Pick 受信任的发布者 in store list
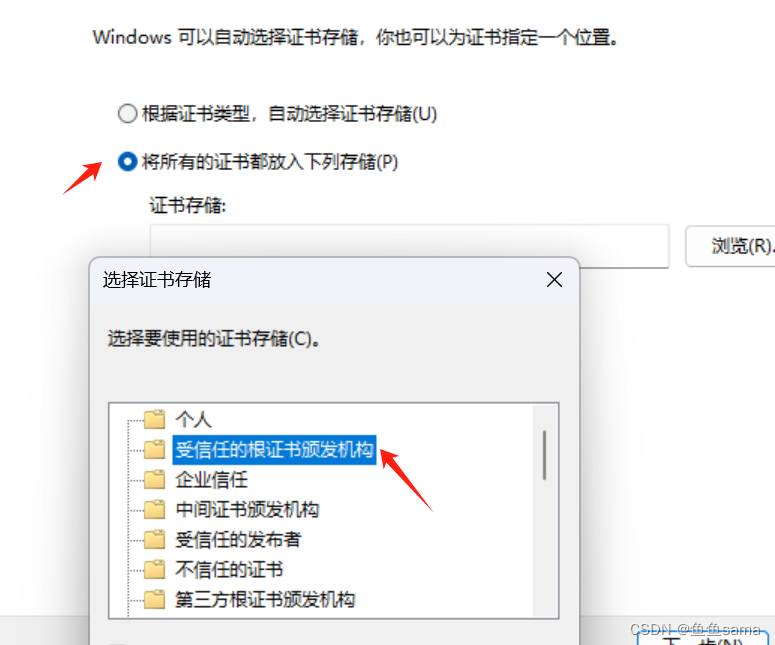Viewport: 775px width, 645px height. [x=238, y=540]
